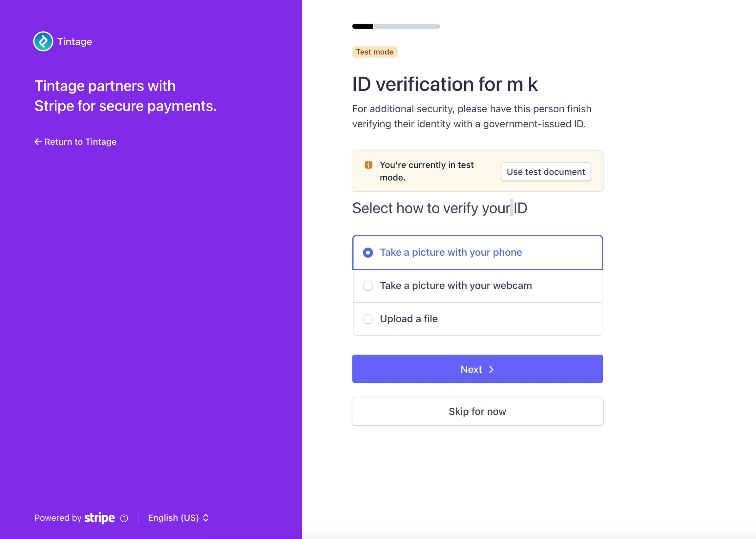Click the orange test mode info icon

pyautogui.click(x=368, y=165)
